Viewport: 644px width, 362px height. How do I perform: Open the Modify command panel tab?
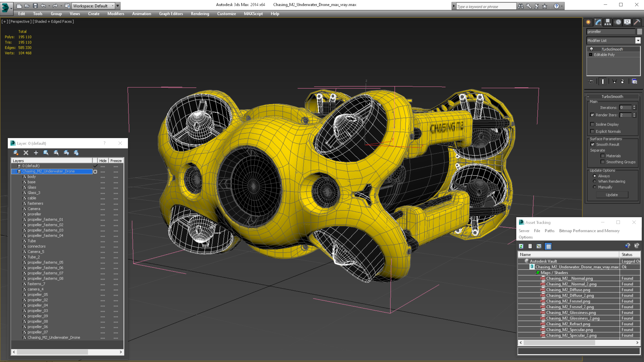pyautogui.click(x=598, y=22)
